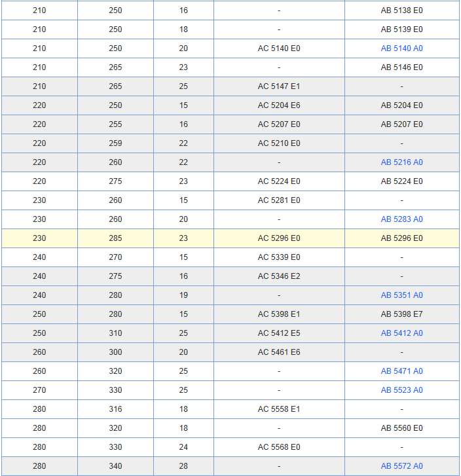The height and width of the screenshot is (476, 461).
Task: Click the AC 5296 E0 cell in highlighted row
Action: coord(279,238)
